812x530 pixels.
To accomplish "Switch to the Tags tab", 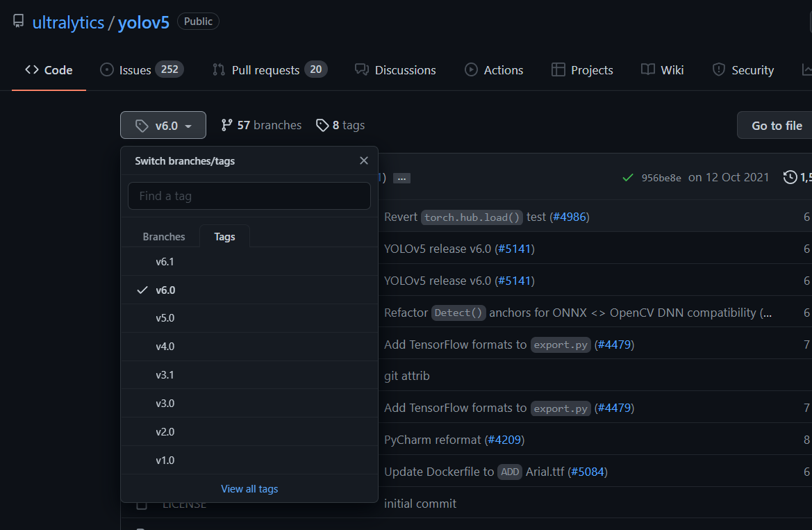I will [224, 236].
